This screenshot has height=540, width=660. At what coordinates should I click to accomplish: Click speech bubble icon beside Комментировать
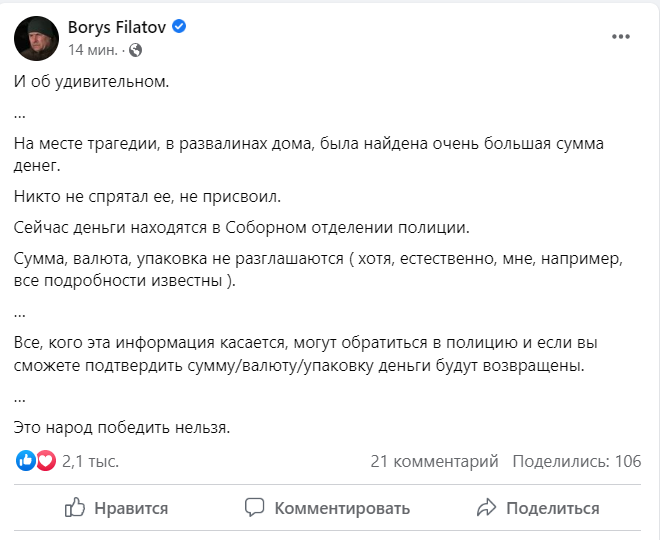tap(255, 508)
